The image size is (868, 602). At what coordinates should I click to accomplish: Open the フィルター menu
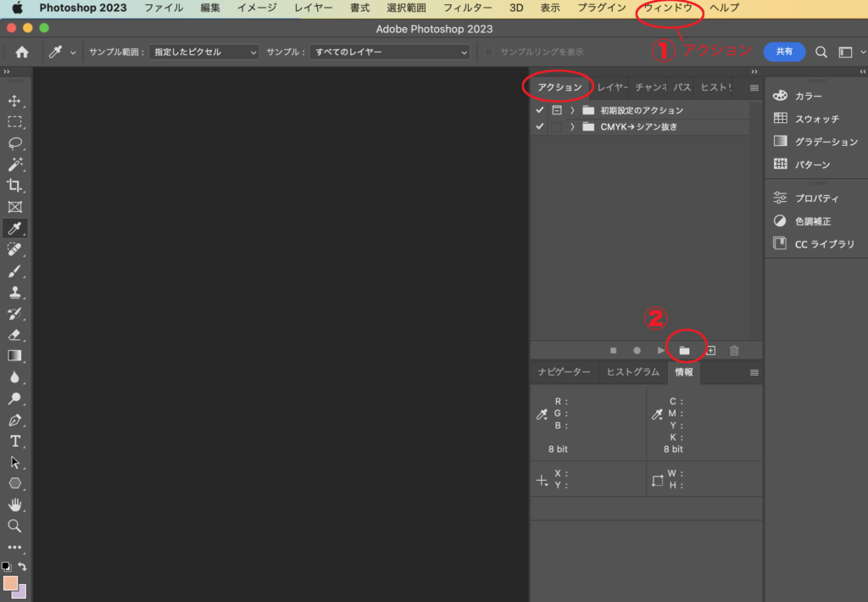(x=468, y=8)
